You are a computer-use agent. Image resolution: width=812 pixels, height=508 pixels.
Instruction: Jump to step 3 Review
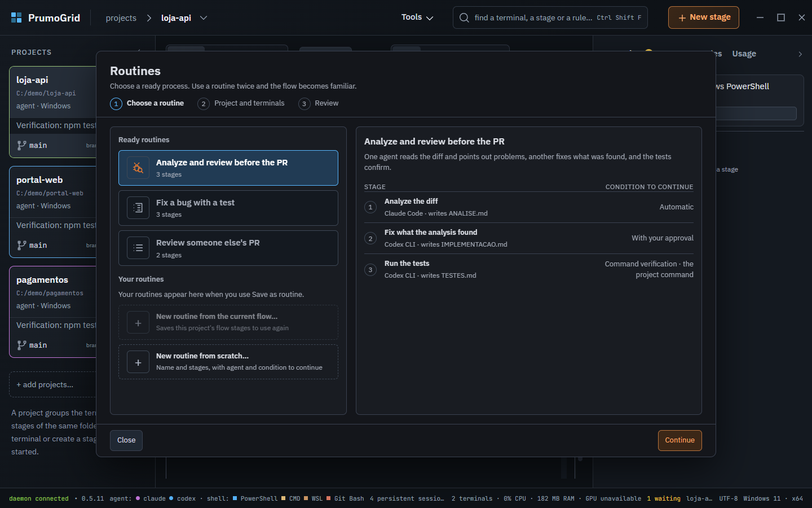[x=319, y=103]
